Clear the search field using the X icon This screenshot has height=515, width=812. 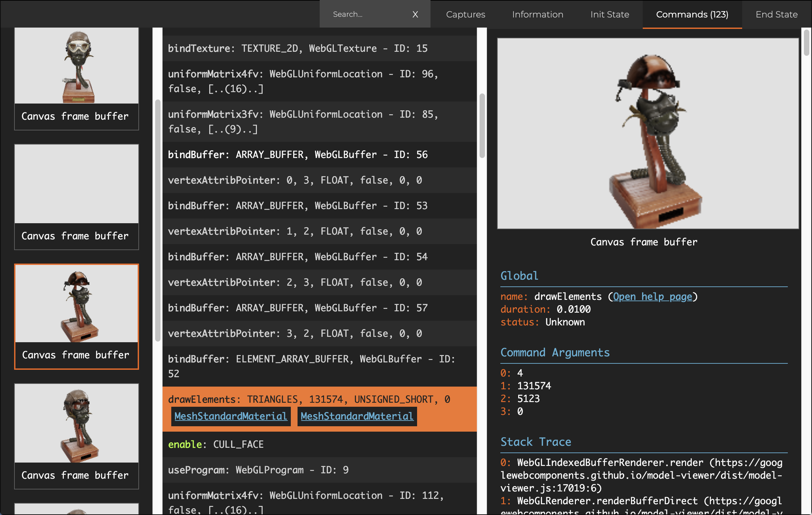(x=415, y=14)
